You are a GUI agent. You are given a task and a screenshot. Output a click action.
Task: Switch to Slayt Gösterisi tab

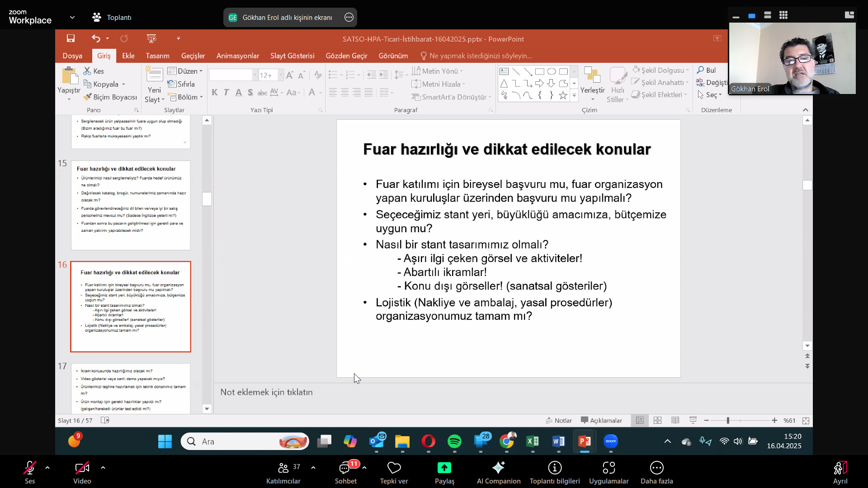(x=292, y=56)
